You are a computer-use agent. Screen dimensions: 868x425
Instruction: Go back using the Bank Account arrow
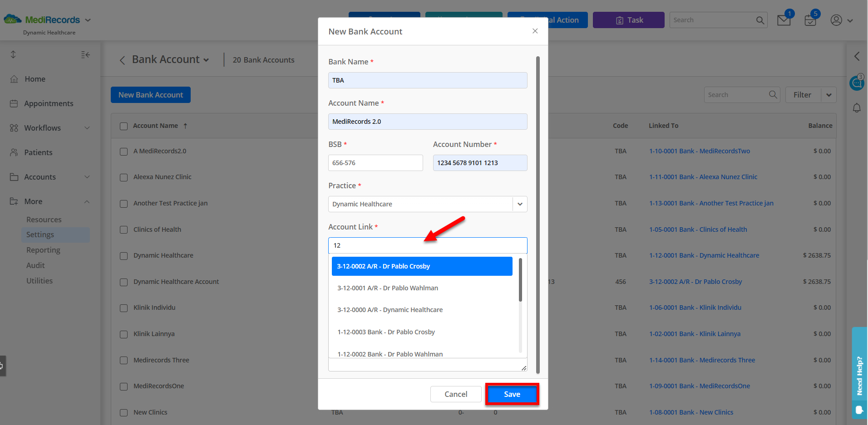[x=122, y=60]
